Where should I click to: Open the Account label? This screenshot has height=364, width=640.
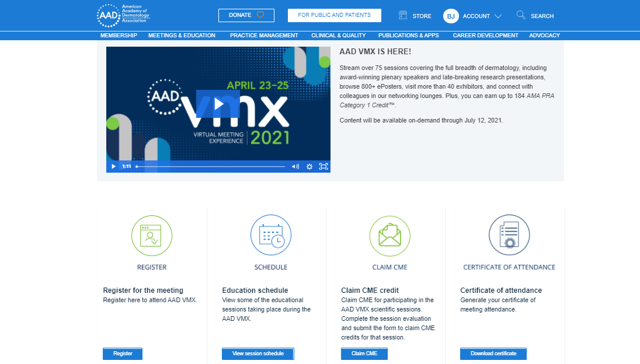(x=476, y=16)
